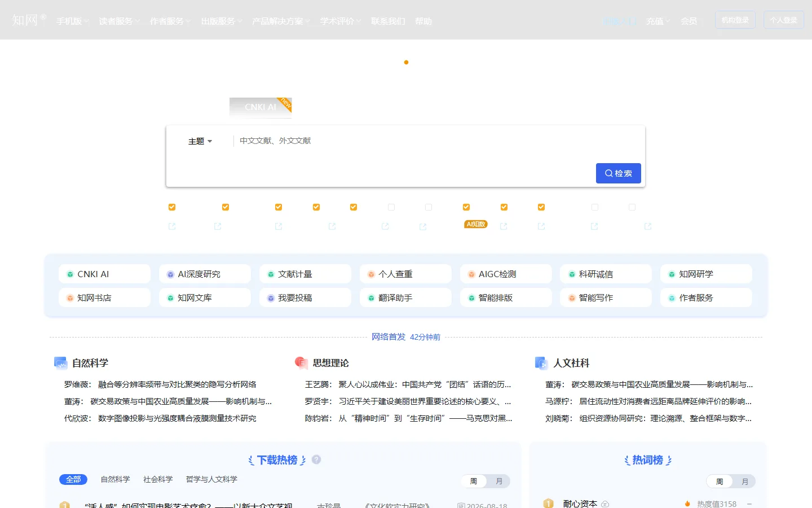This screenshot has height=508, width=812.
Task: Open 翻译助手 service
Action: pyautogui.click(x=405, y=297)
